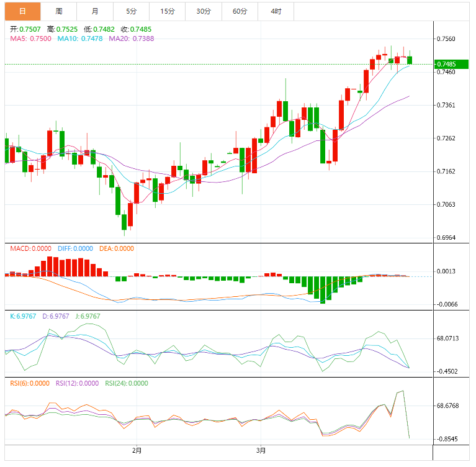476x467 pixels.
Task: Click the MACD: 0.0000 indicator label
Action: tap(30, 248)
